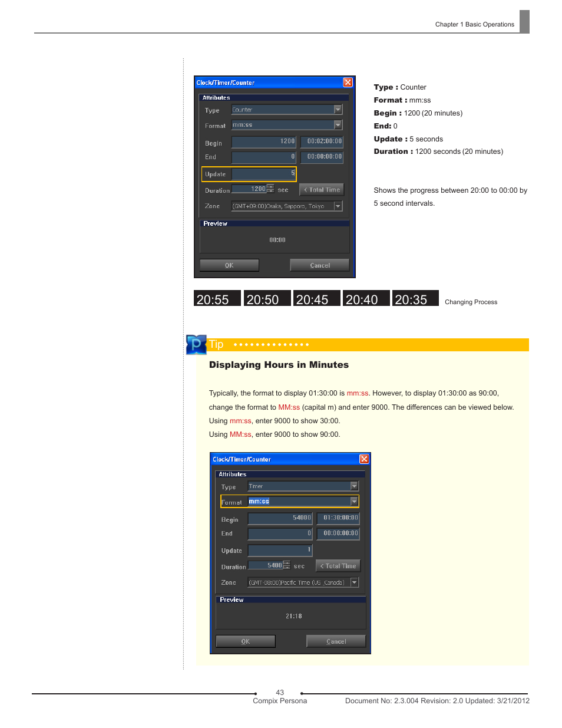The height and width of the screenshot is (728, 562).
Task: Click the Persona Tip icon
Action: (x=196, y=344)
